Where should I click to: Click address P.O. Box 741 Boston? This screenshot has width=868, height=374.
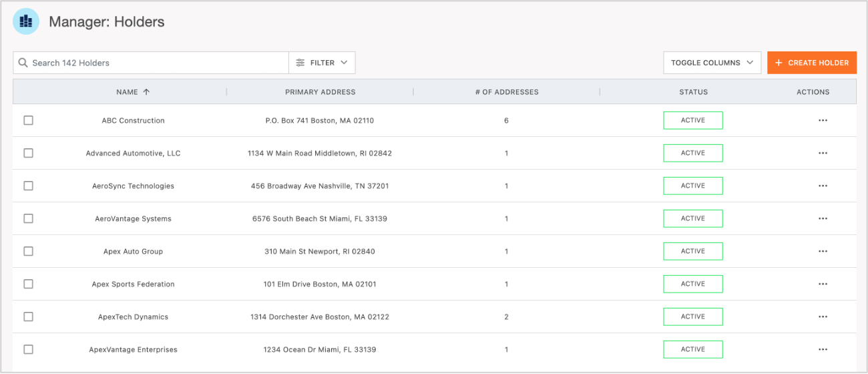click(320, 121)
